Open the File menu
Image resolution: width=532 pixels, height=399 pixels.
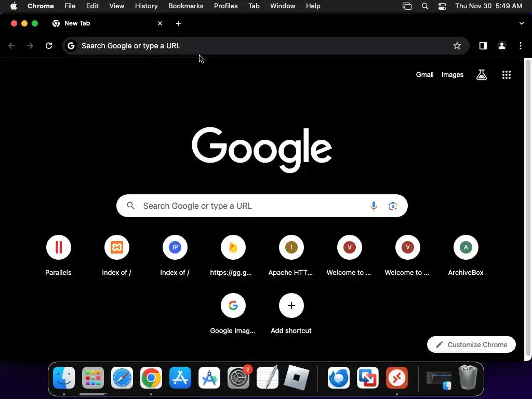[x=70, y=6]
